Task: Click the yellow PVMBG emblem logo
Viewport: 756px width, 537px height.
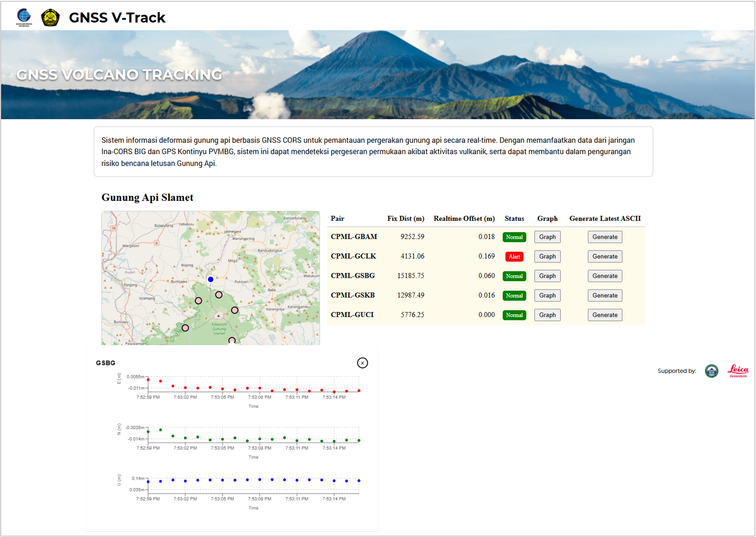Action: click(50, 18)
